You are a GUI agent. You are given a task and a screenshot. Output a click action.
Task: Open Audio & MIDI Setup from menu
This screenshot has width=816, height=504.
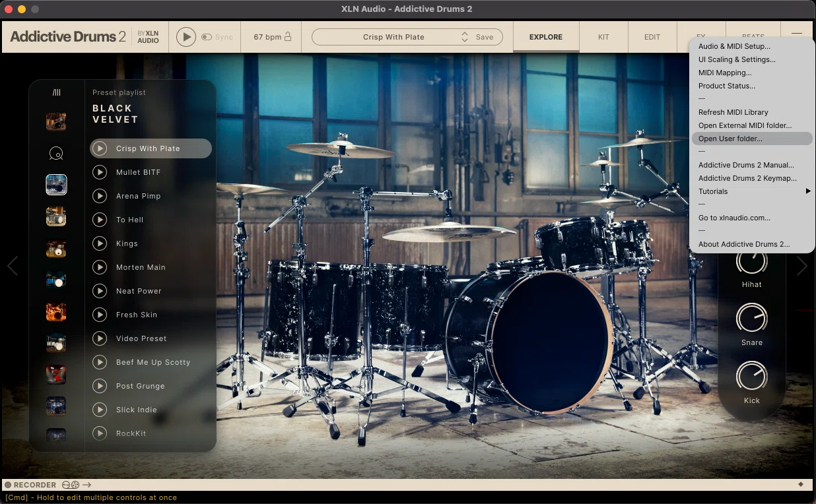point(751,46)
